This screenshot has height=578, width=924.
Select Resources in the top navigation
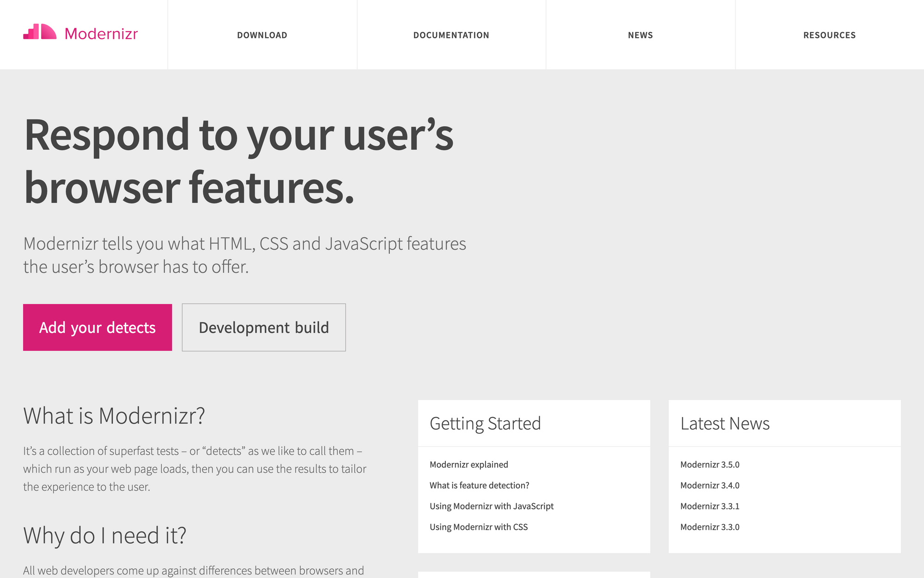click(829, 35)
